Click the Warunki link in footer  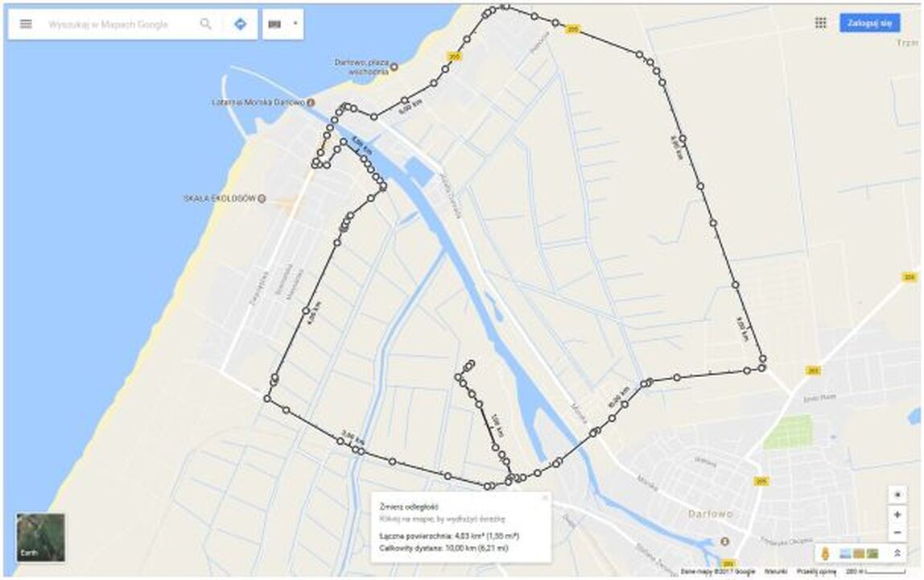tap(776, 572)
